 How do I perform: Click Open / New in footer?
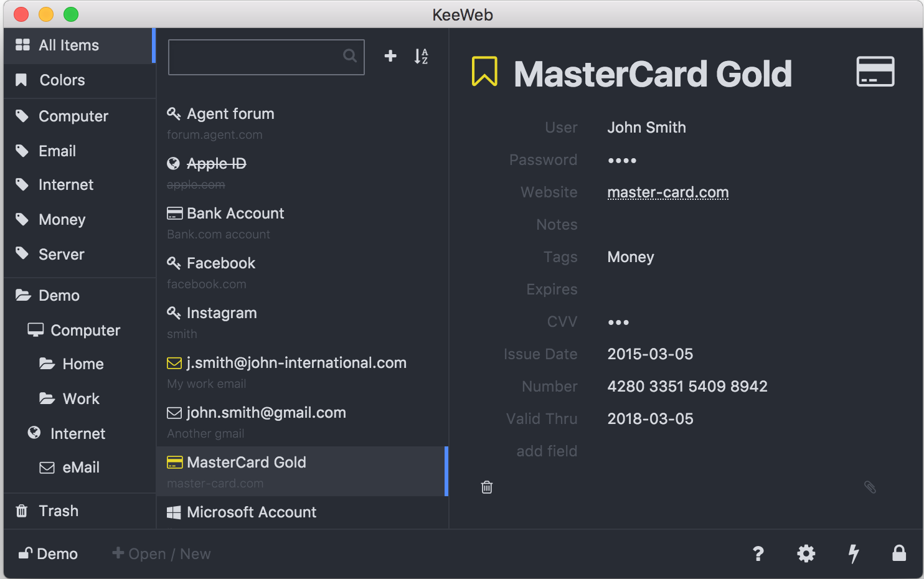pyautogui.click(x=162, y=553)
